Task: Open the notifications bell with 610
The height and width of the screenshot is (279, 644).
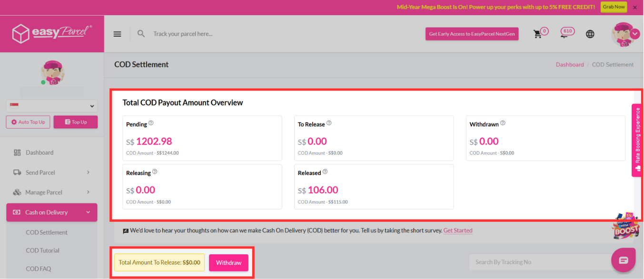Action: point(566,32)
